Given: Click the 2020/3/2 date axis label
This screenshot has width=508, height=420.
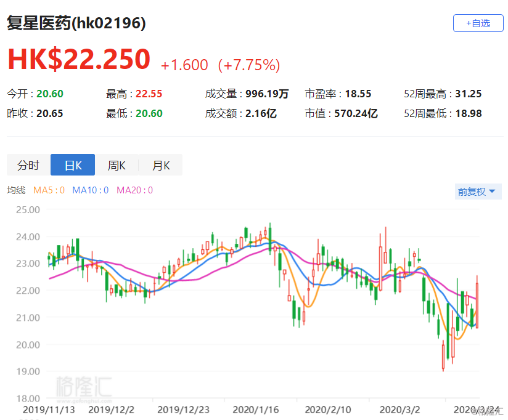Looking at the screenshot, I should click(399, 410).
